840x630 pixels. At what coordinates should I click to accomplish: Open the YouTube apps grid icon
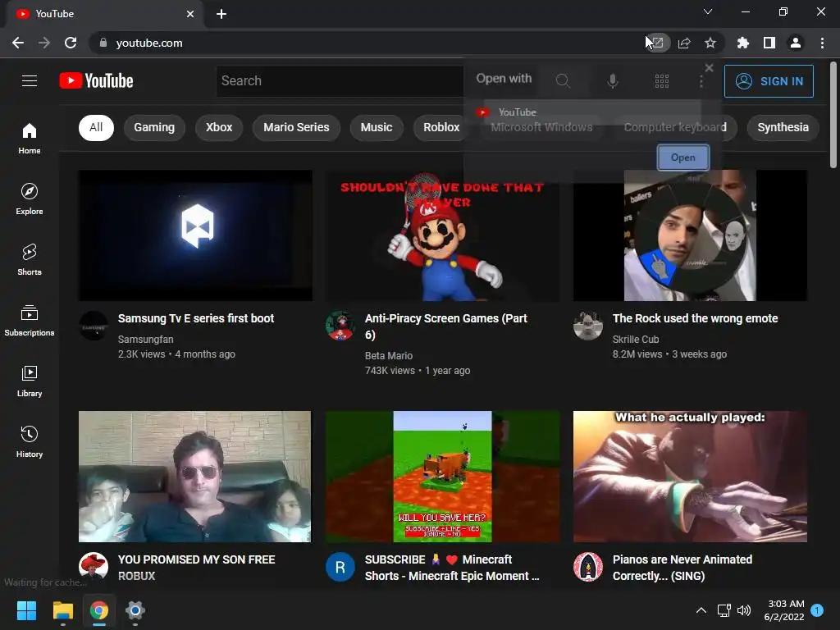point(662,81)
